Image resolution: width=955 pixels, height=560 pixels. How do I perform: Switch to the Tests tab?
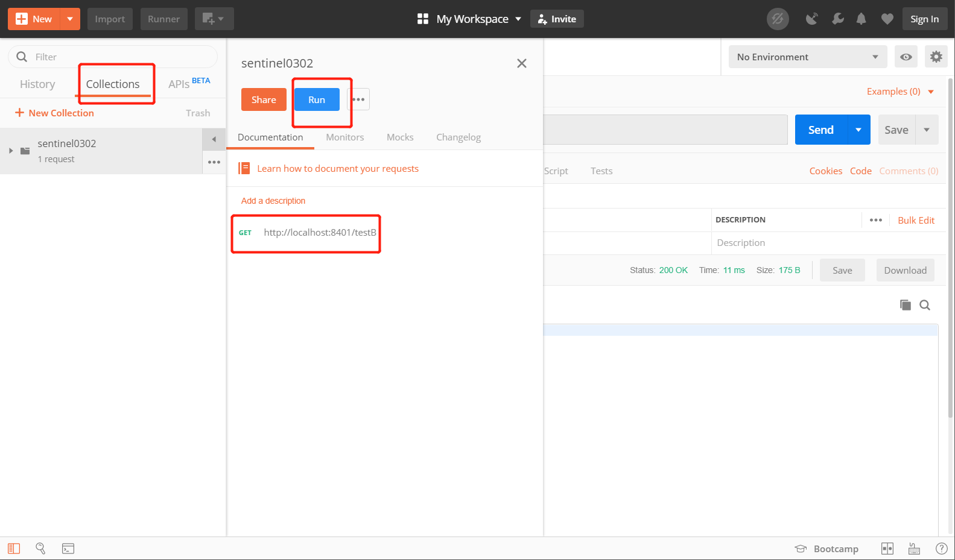(601, 171)
